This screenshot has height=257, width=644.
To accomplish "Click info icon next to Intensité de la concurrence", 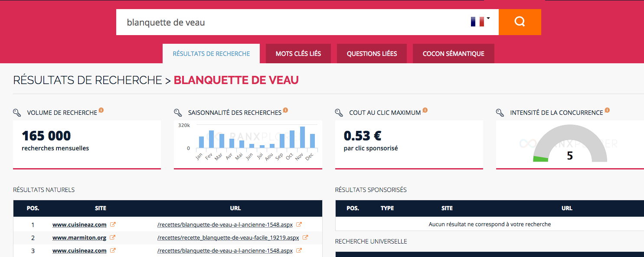I will point(607,111).
